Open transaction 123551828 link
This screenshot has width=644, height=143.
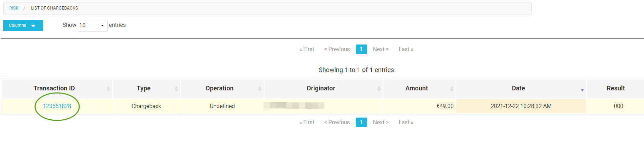pos(57,106)
